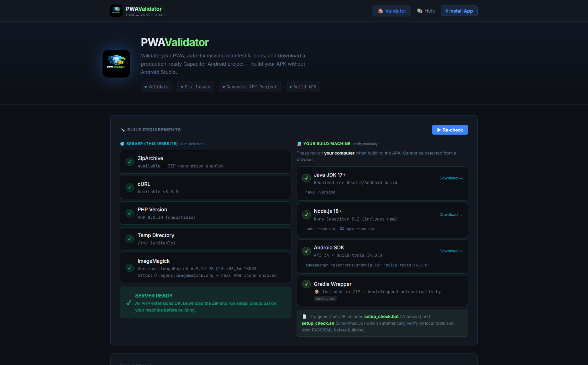This screenshot has height=365, width=588.
Task: Open the Java JDK Download link
Action: 451,178
